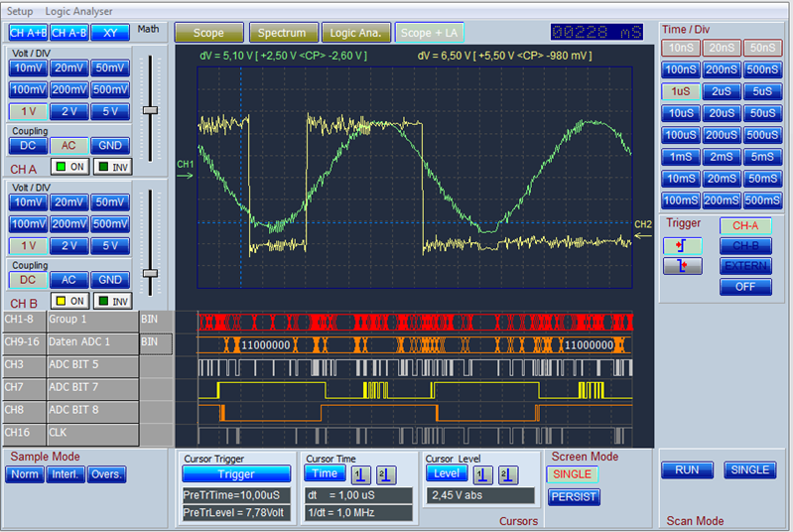The height and width of the screenshot is (532, 793).
Task: Open the Setup menu
Action: click(x=20, y=11)
